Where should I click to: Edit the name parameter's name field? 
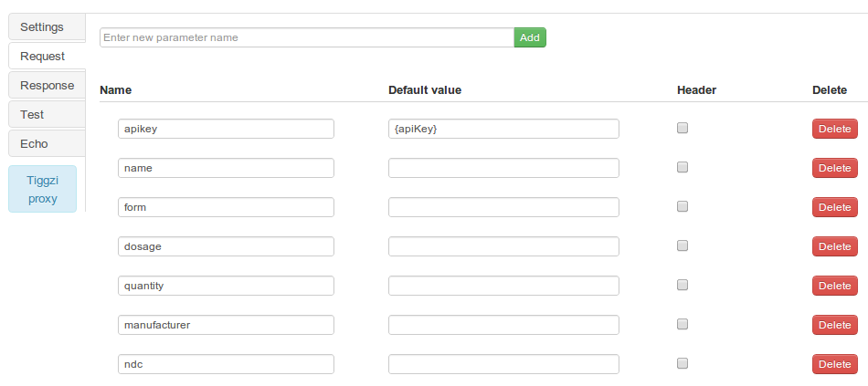point(226,168)
